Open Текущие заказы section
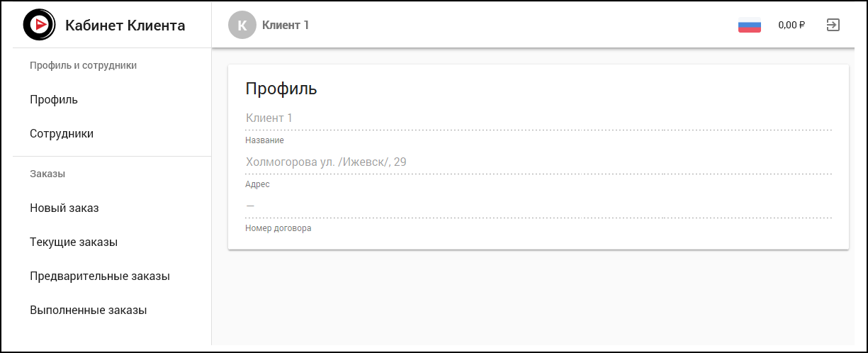 coord(74,242)
